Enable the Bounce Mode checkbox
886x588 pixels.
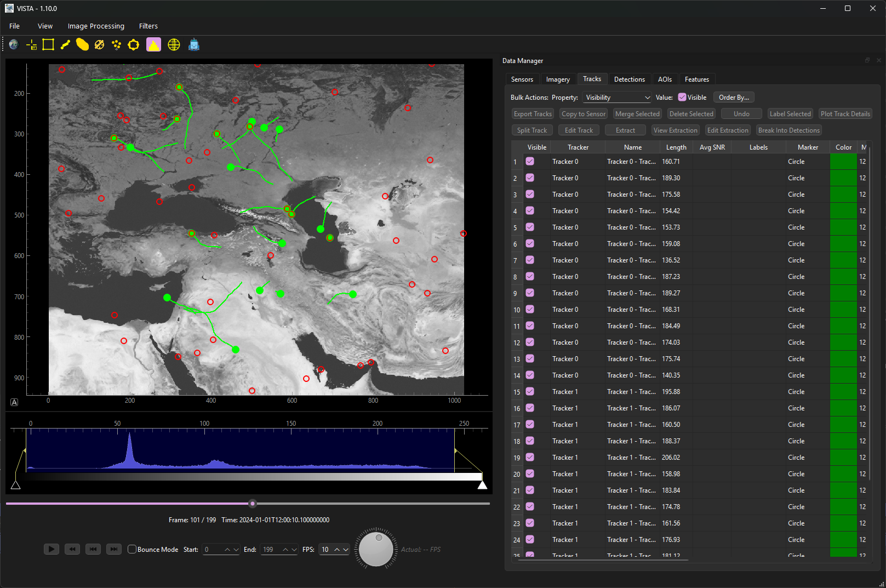pos(132,549)
